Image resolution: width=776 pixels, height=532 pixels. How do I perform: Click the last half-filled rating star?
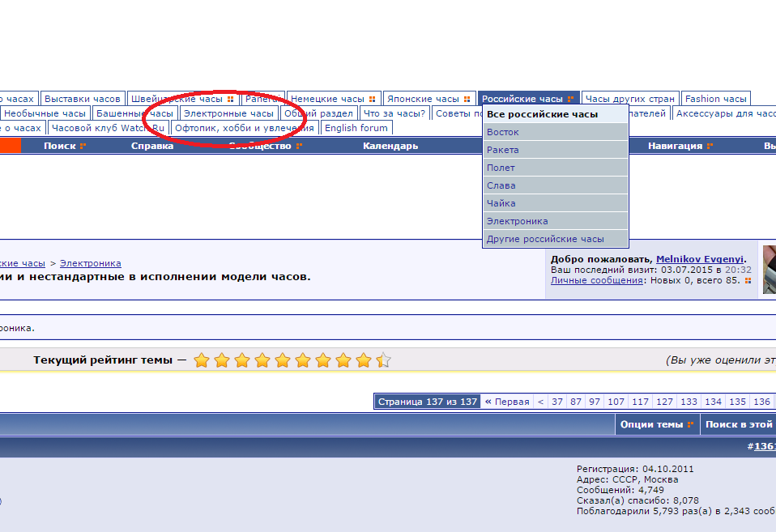pos(384,360)
